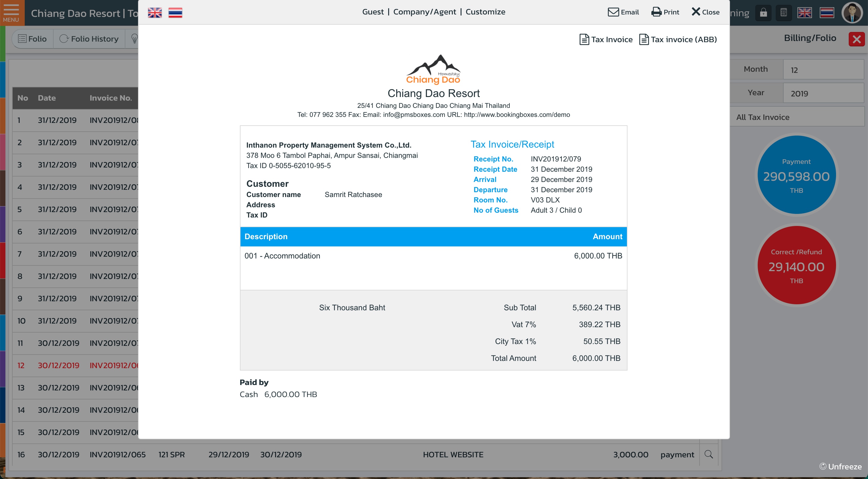The image size is (868, 479).
Task: Open the Folio History tab
Action: coord(89,39)
